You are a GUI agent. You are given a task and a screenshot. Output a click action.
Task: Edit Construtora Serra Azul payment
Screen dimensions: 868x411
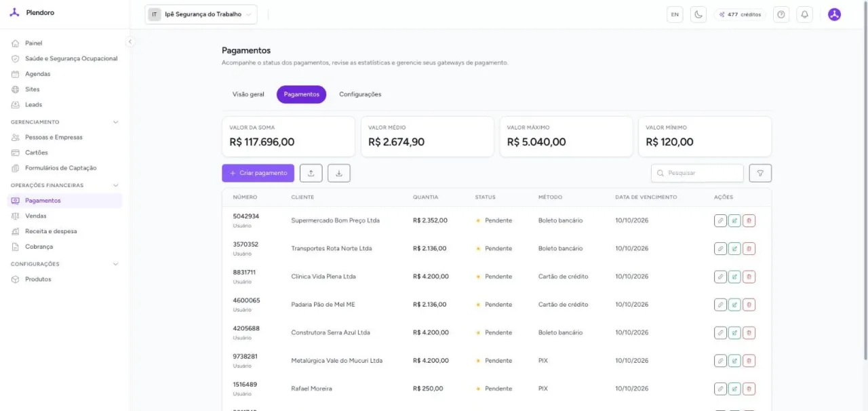click(x=734, y=332)
